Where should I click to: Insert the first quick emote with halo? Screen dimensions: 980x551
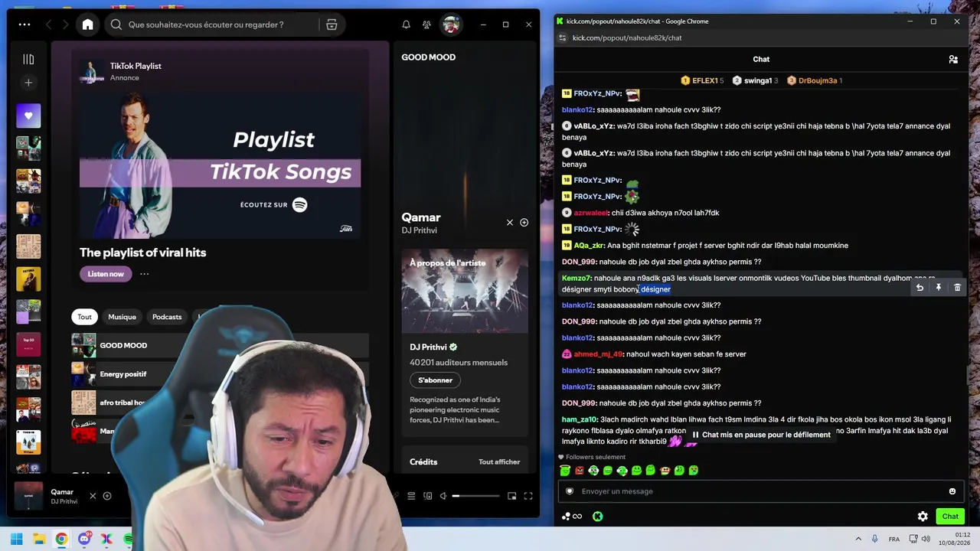tap(565, 471)
